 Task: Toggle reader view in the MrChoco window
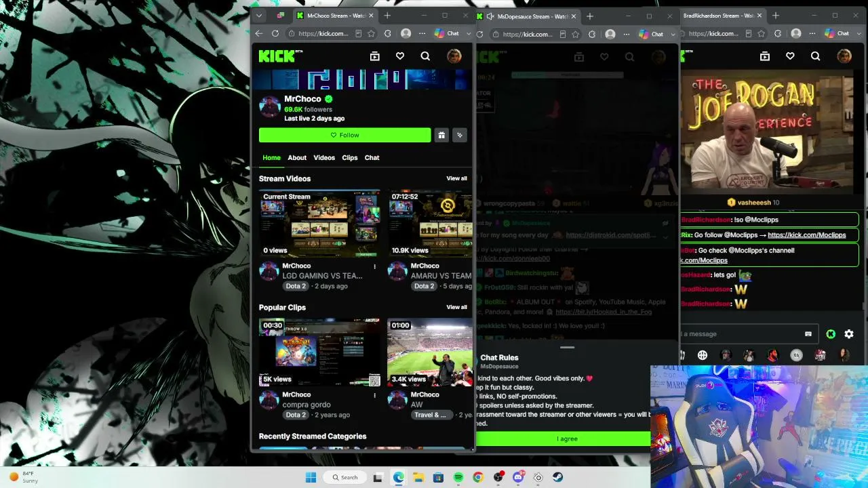358,33
